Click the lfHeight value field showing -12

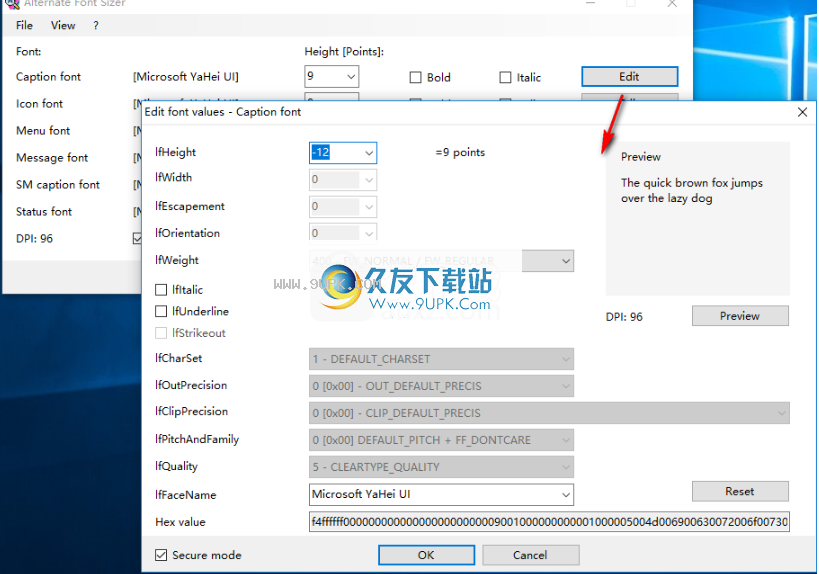[x=335, y=153]
